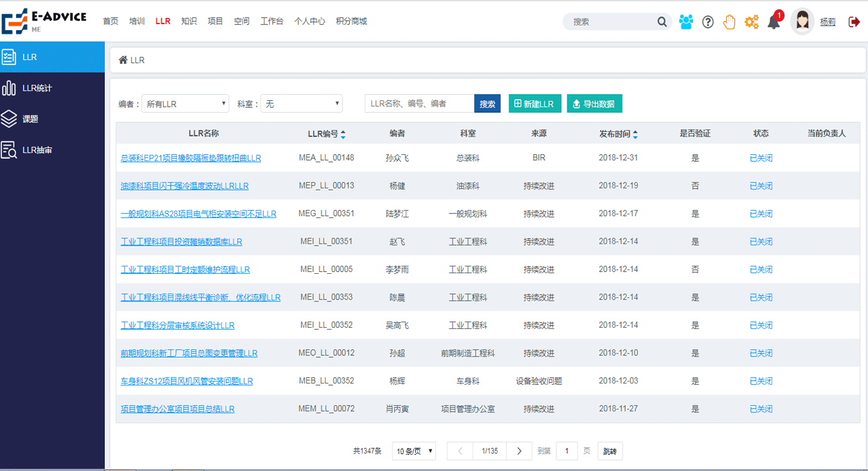Open the notification bell with red badge
This screenshot has width=868, height=471.
(x=773, y=21)
